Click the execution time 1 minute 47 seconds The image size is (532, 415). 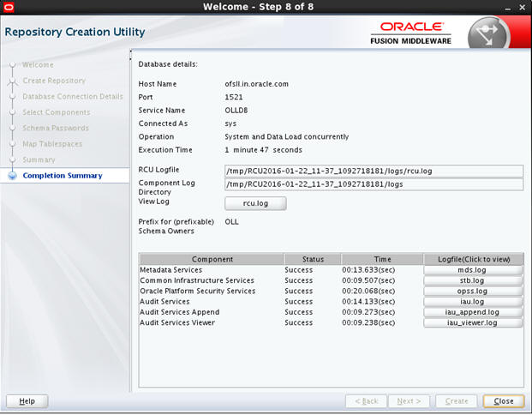point(263,150)
